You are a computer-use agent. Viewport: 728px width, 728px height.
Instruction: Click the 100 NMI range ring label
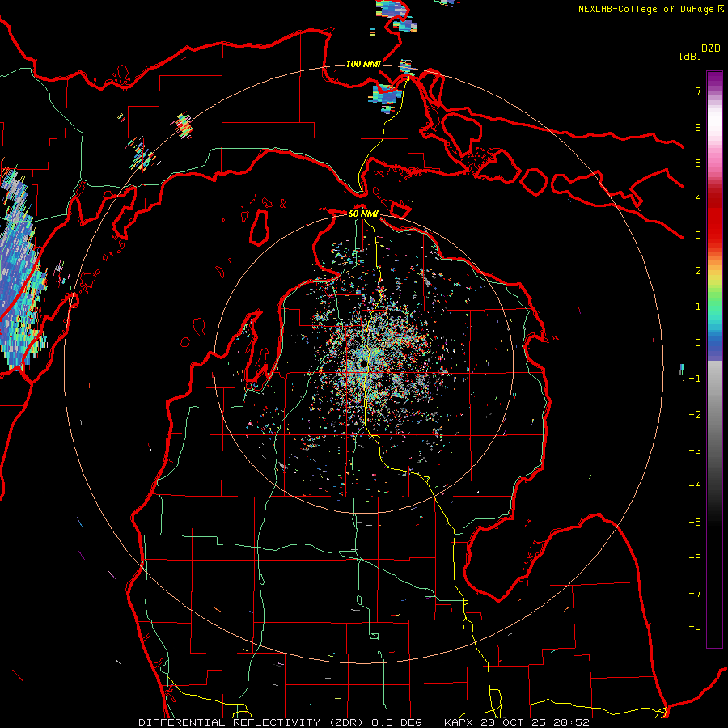tap(363, 64)
